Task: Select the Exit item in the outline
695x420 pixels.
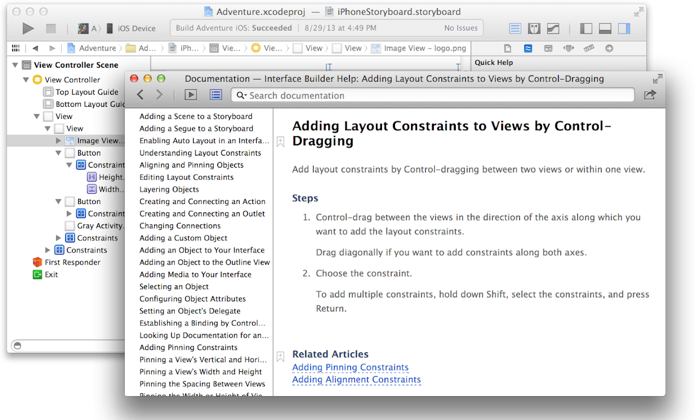Action: click(x=45, y=274)
